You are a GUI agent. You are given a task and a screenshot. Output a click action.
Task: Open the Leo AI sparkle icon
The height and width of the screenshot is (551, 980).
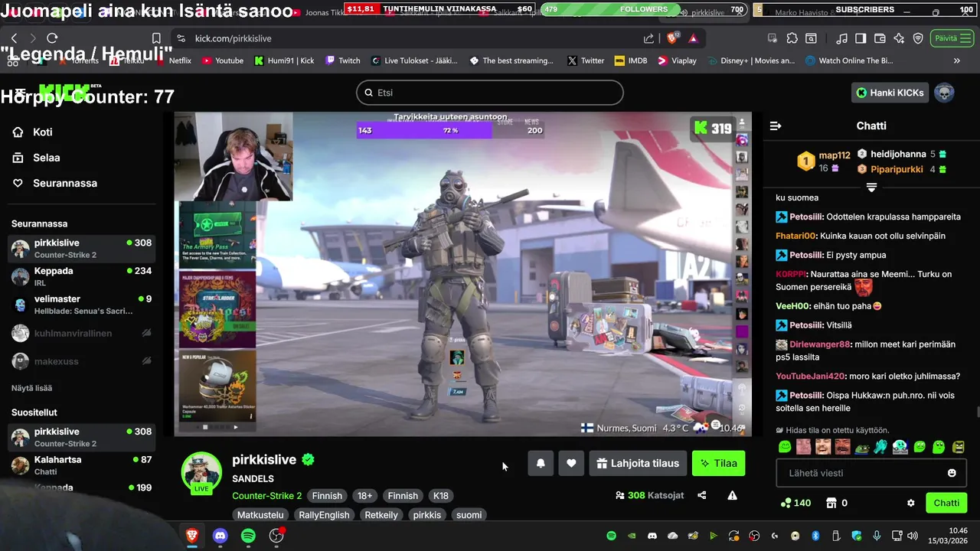[899, 38]
